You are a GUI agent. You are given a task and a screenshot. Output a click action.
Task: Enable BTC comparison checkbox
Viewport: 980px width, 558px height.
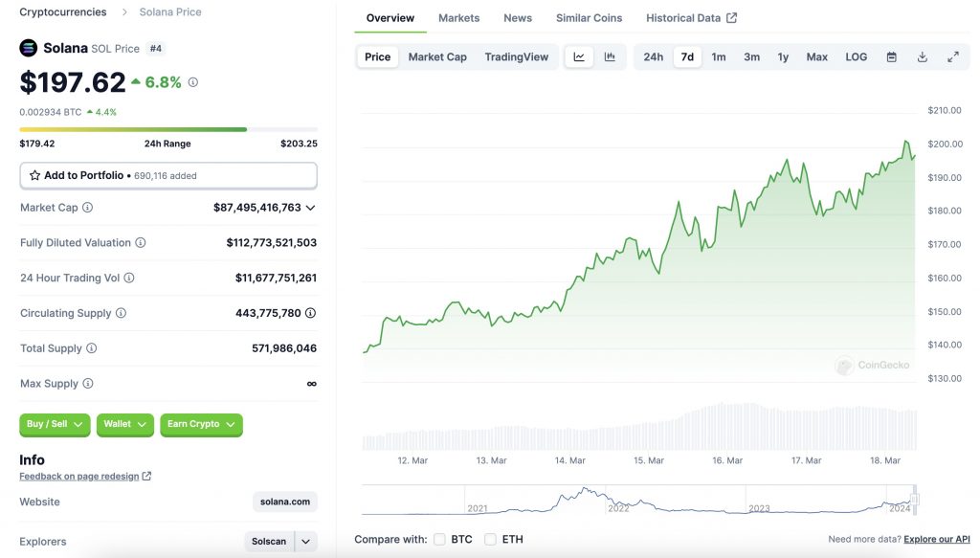pyautogui.click(x=439, y=540)
